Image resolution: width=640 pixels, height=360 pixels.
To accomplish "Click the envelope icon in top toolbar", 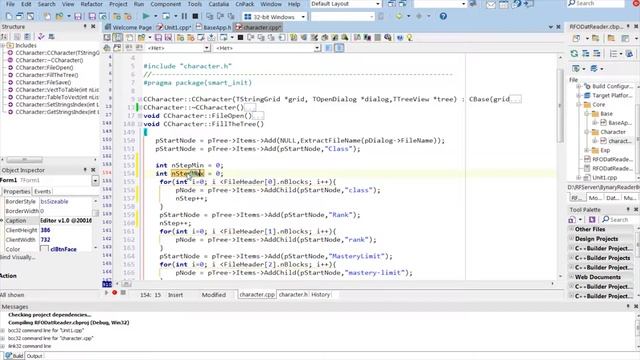I will pyautogui.click(x=491, y=4).
